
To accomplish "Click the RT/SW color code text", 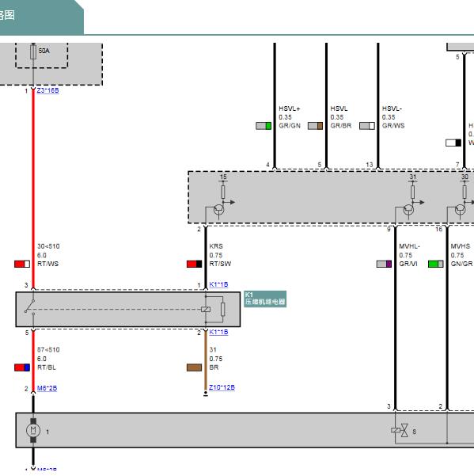I will coord(220,264).
